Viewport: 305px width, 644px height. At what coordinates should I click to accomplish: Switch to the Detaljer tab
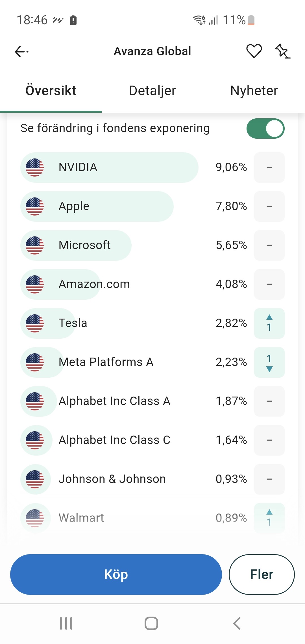pos(152,91)
